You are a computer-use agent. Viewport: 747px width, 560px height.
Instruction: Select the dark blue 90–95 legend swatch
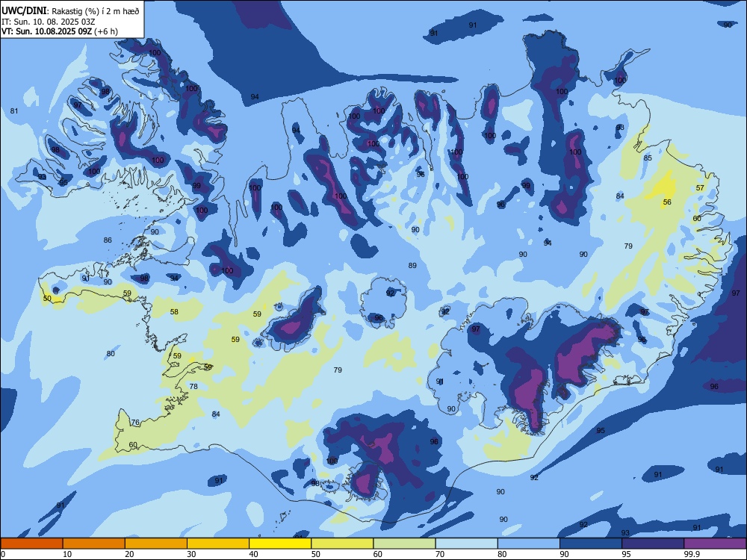pyautogui.click(x=591, y=544)
